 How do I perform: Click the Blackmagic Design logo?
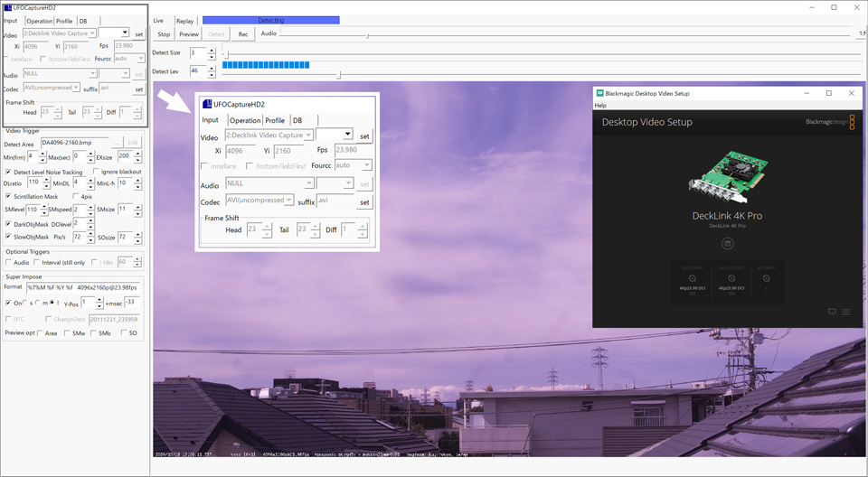[x=829, y=122]
